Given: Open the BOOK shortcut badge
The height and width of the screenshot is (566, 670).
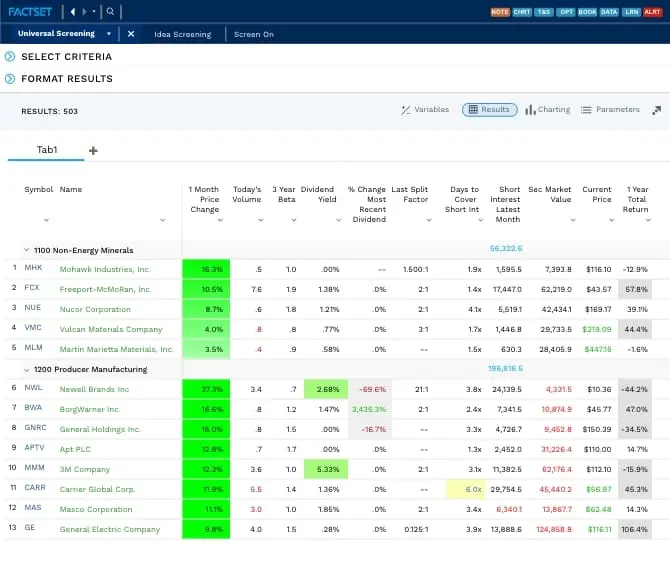Looking at the screenshot, I should 588,12.
